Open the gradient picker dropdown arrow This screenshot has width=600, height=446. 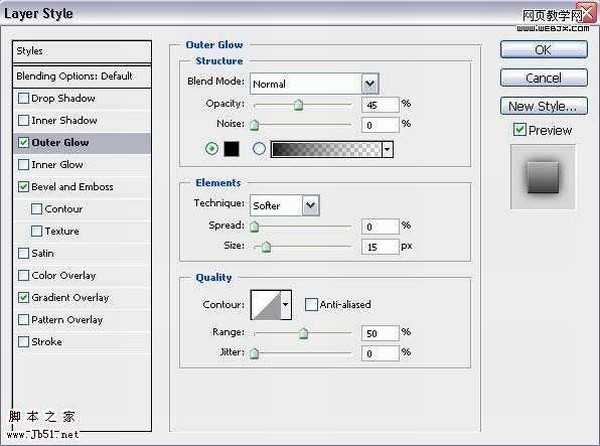click(386, 149)
